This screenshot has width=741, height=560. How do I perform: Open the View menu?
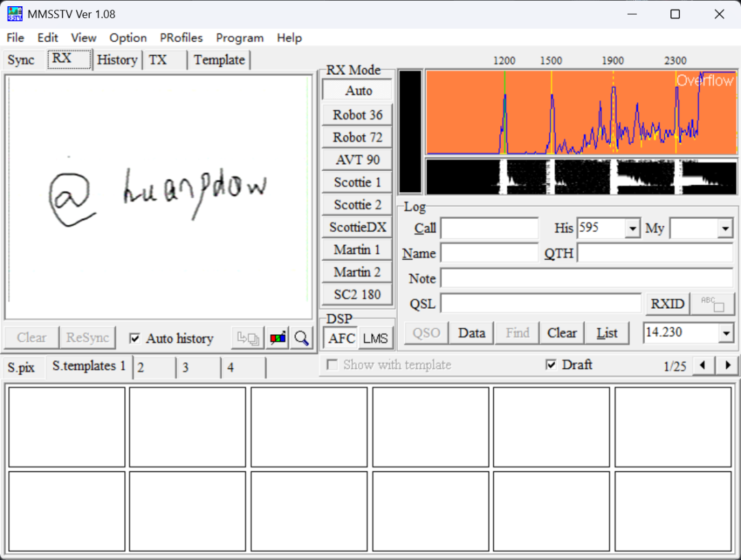tap(84, 37)
